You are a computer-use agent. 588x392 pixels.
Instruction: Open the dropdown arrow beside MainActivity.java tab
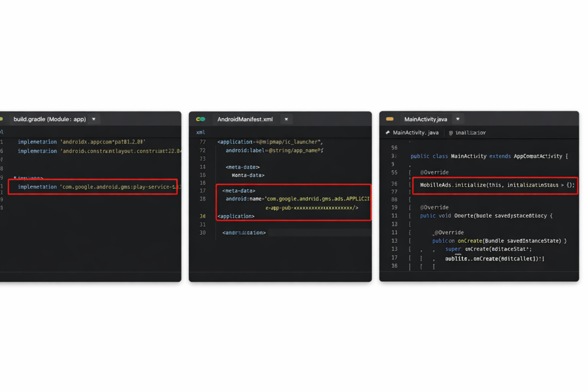(458, 119)
